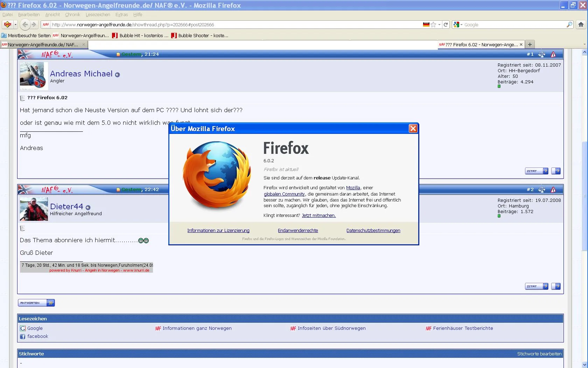
Task: Go to the Home page
Action: point(581,25)
